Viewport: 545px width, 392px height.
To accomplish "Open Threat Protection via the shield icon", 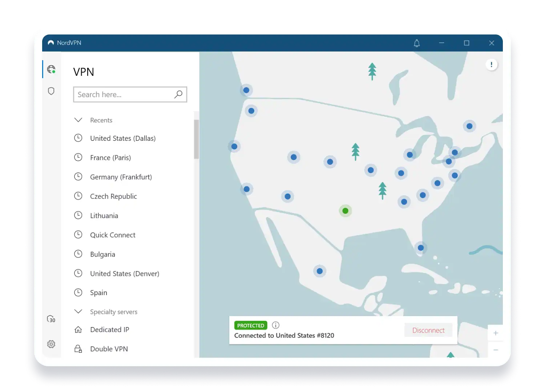I will click(x=51, y=91).
